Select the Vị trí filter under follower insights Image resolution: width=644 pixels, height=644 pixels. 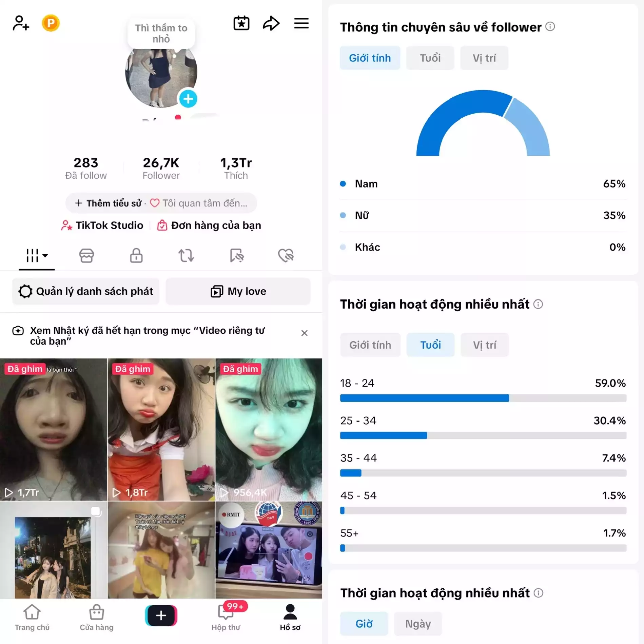484,58
